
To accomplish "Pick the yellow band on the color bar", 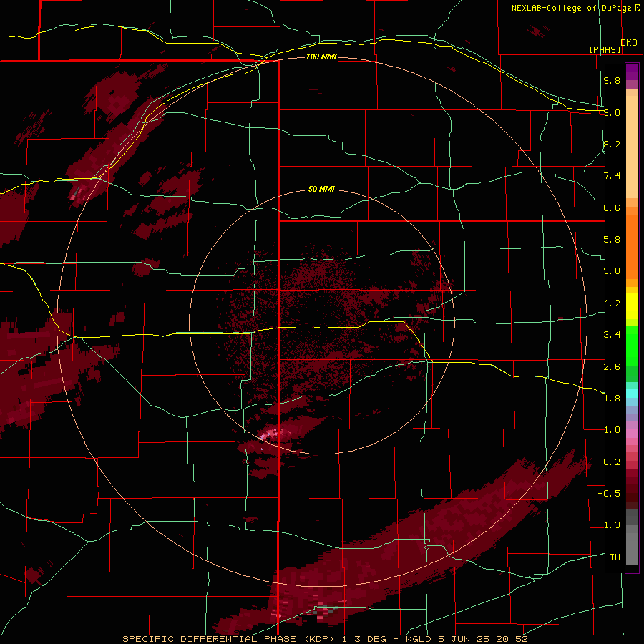I will [x=632, y=306].
